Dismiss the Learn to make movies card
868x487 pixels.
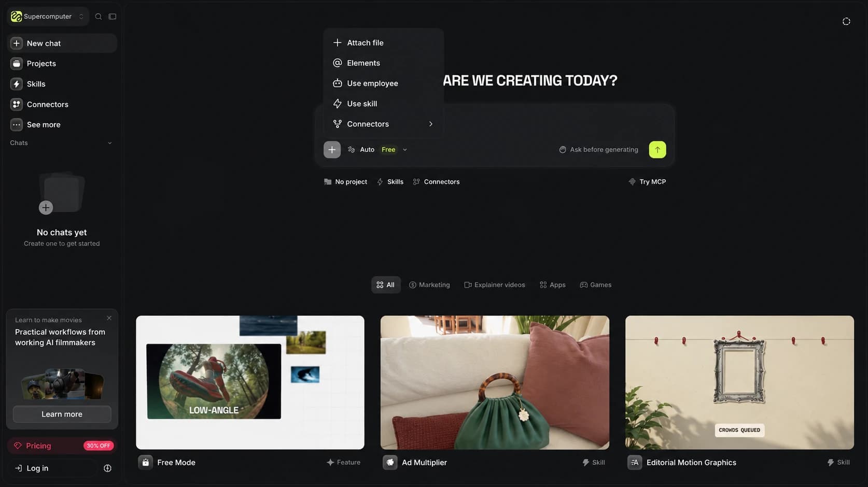(109, 318)
